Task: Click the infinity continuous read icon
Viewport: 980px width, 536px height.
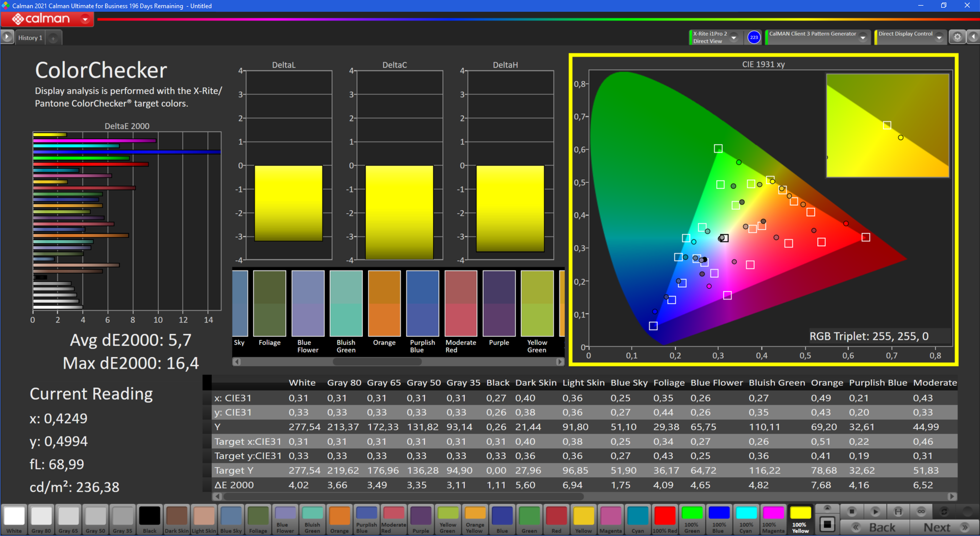Action: (x=921, y=511)
